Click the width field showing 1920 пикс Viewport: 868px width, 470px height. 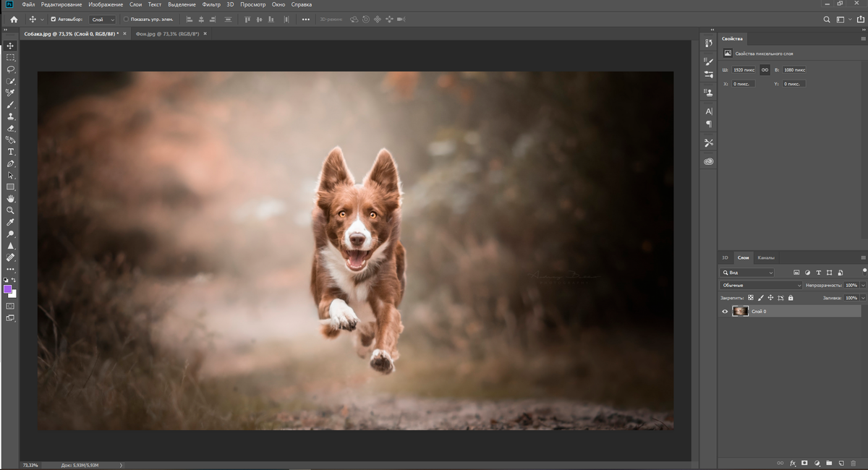tap(743, 70)
